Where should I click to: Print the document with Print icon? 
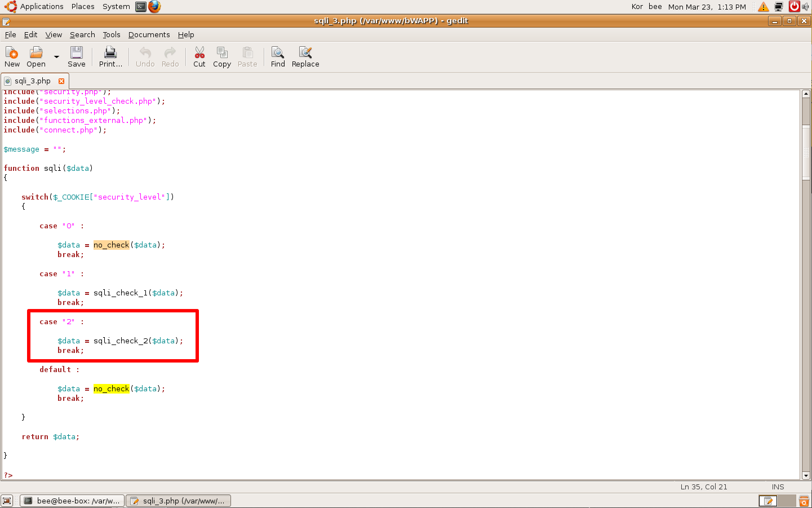pos(110,57)
